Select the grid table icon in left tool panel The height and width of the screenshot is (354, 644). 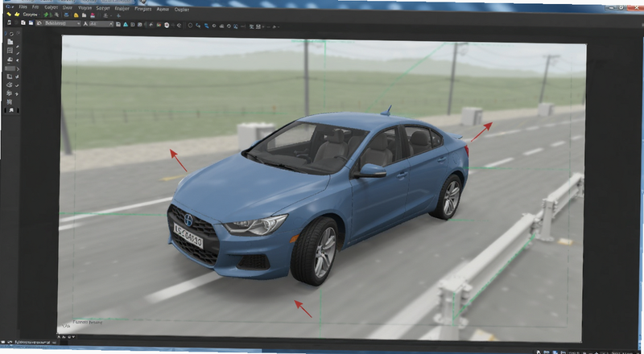tap(10, 51)
